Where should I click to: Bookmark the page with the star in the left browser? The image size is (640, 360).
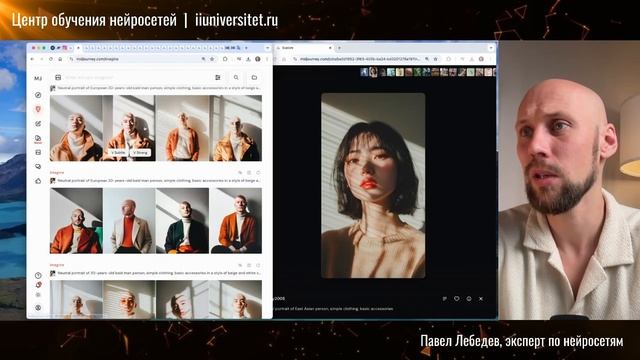pos(212,59)
